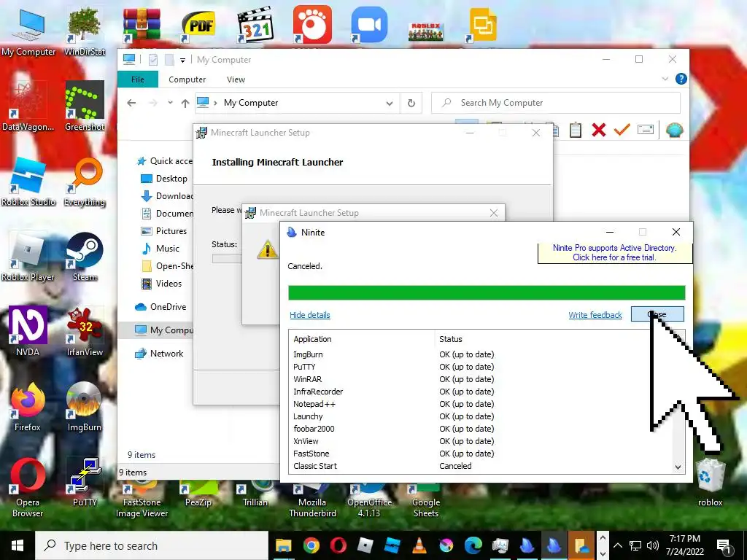Open the Firefox desktop shortcut
This screenshot has height=560, width=747.
28,406
